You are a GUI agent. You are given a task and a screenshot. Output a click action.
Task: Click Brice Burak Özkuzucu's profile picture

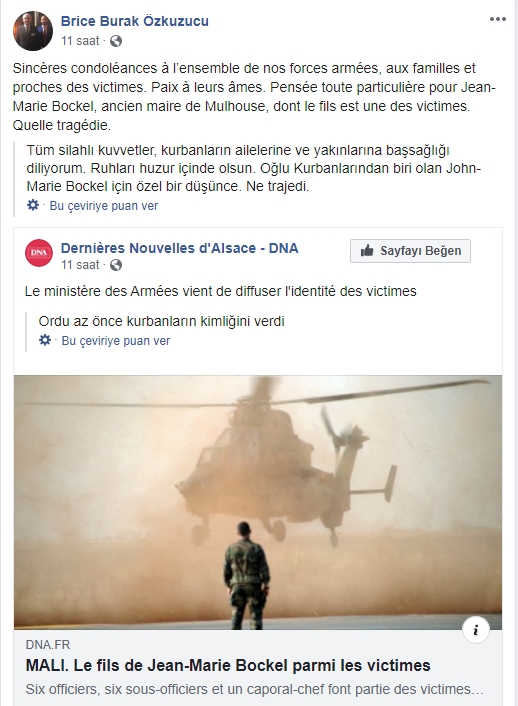(33, 31)
